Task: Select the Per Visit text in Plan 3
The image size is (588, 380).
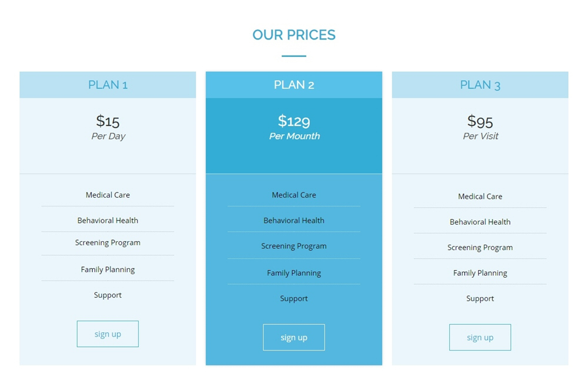Action: click(480, 136)
